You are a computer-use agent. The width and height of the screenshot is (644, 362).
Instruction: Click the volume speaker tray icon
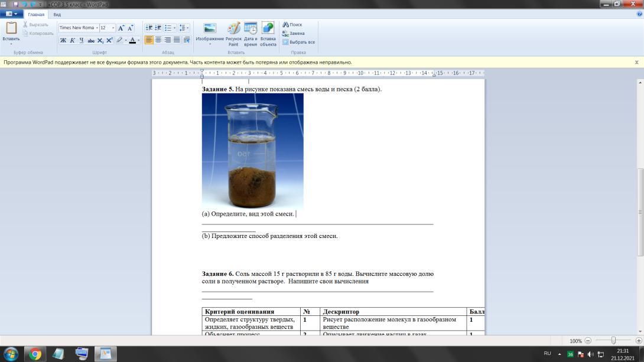click(x=590, y=354)
